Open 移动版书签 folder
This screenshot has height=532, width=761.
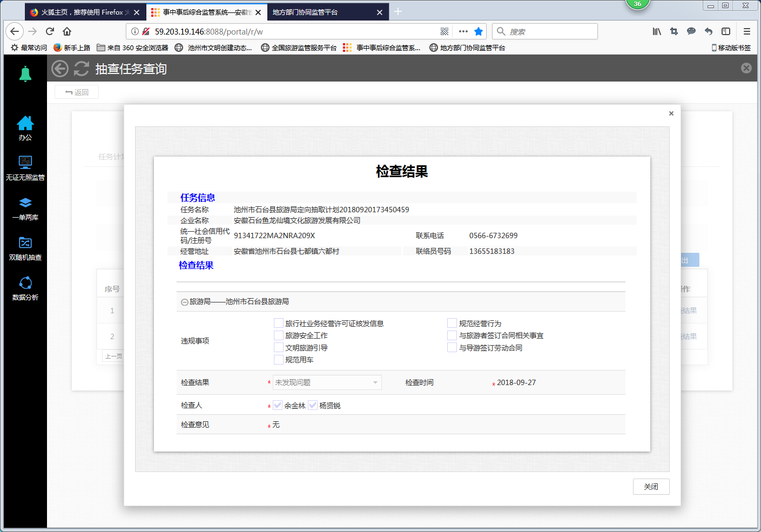731,48
